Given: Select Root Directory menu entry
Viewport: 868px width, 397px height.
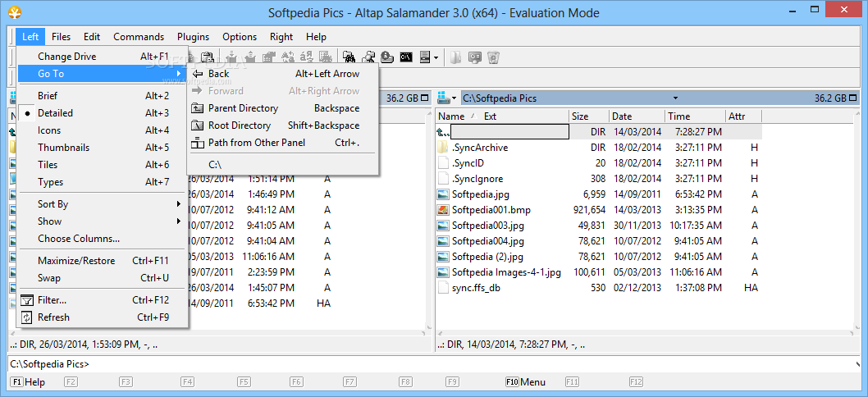Looking at the screenshot, I should coord(283,125).
